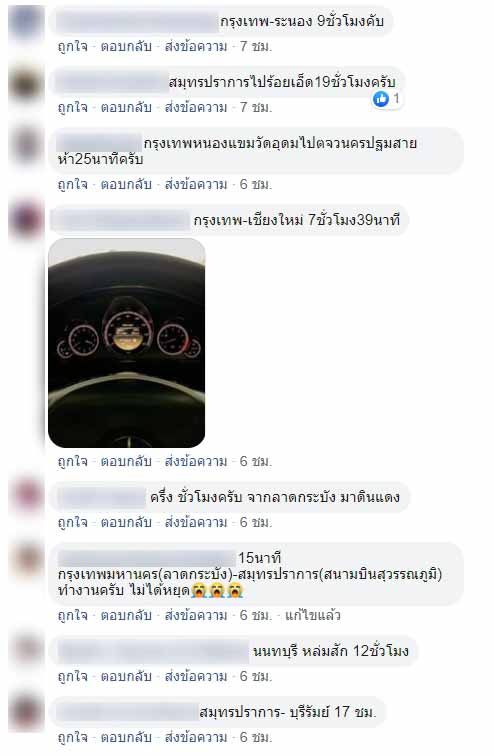Reply to the สมุทรปราการ-บุรีรัมย์ comment
494x756 pixels.
pos(126,737)
